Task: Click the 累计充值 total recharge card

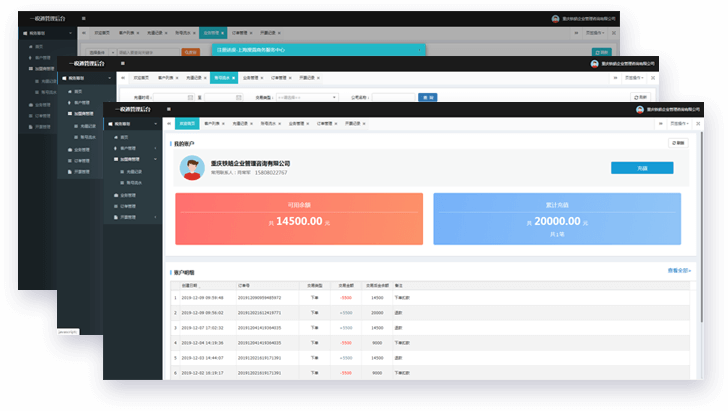Action: pyautogui.click(x=557, y=218)
